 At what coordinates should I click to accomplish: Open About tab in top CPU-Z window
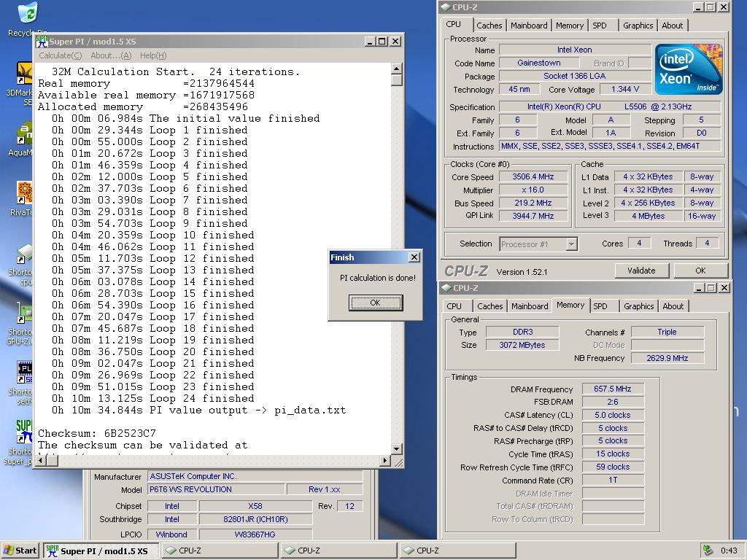pos(672,26)
